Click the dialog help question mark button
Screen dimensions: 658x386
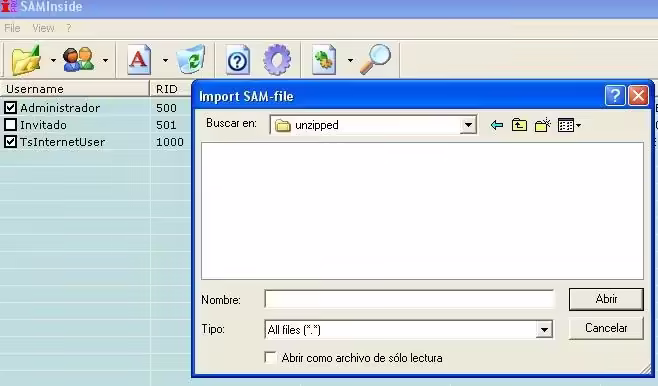615,96
